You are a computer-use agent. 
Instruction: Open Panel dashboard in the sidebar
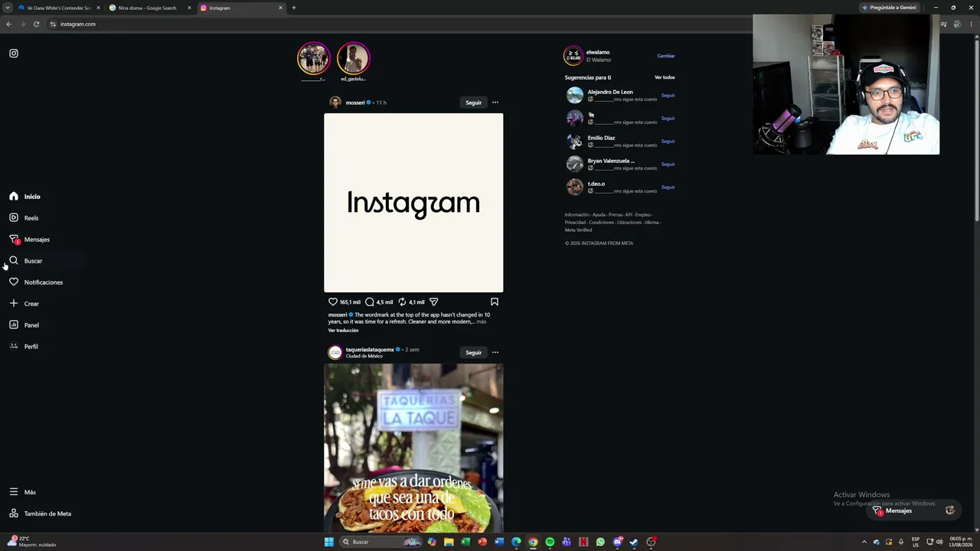click(24, 325)
